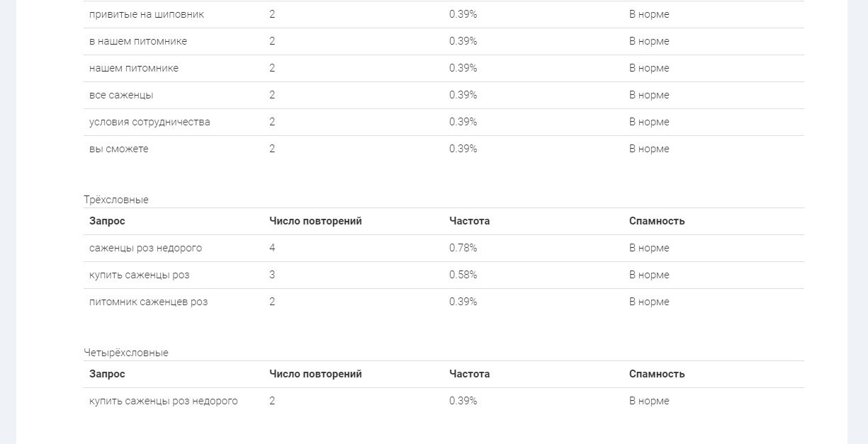Screen dimensions: 868x444
Task: Click the 'Четырёхсловные' section heading
Action: pos(126,353)
